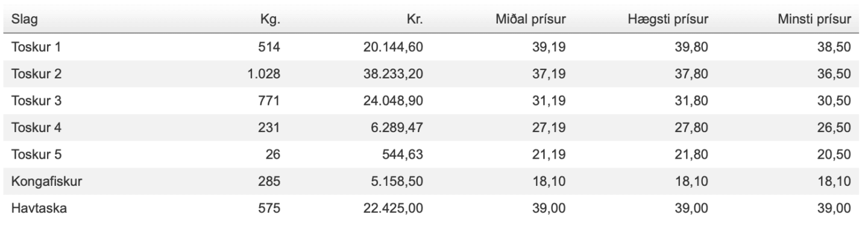
Task: Click the Kg. column header
Action: (x=272, y=21)
